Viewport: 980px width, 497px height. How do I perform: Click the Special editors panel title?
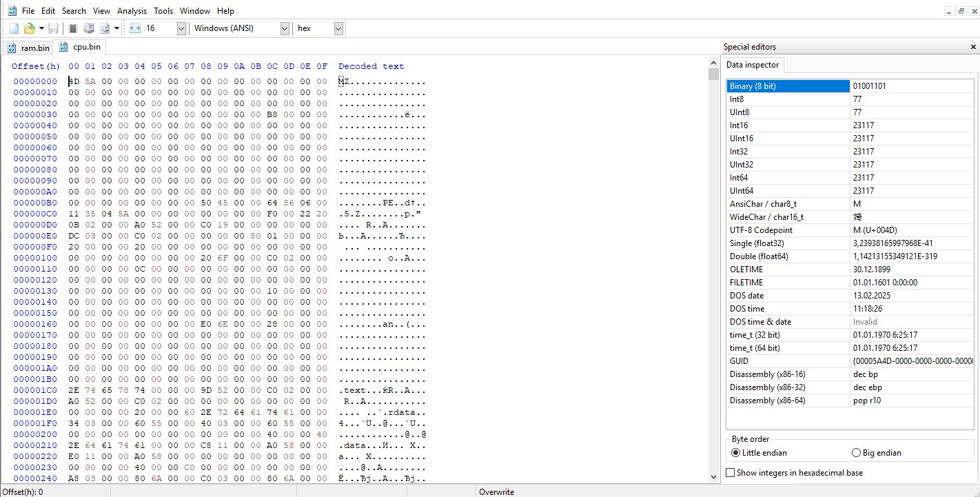click(x=750, y=47)
